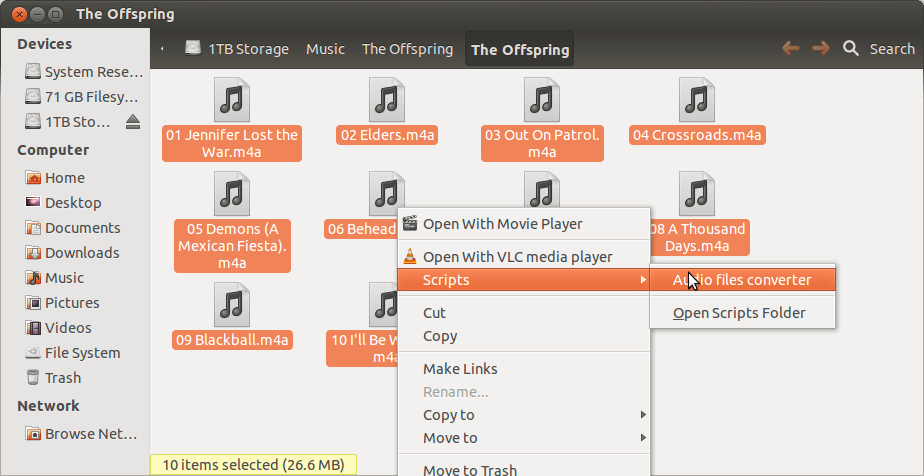Select the 01 Jennifer Lost the War.m4a icon
924x476 pixels.
231,100
